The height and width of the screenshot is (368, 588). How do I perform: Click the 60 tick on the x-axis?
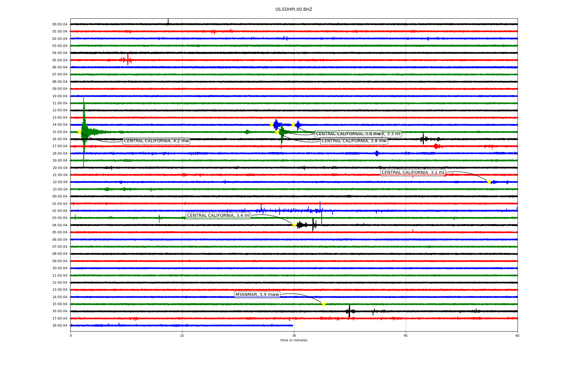click(517, 335)
